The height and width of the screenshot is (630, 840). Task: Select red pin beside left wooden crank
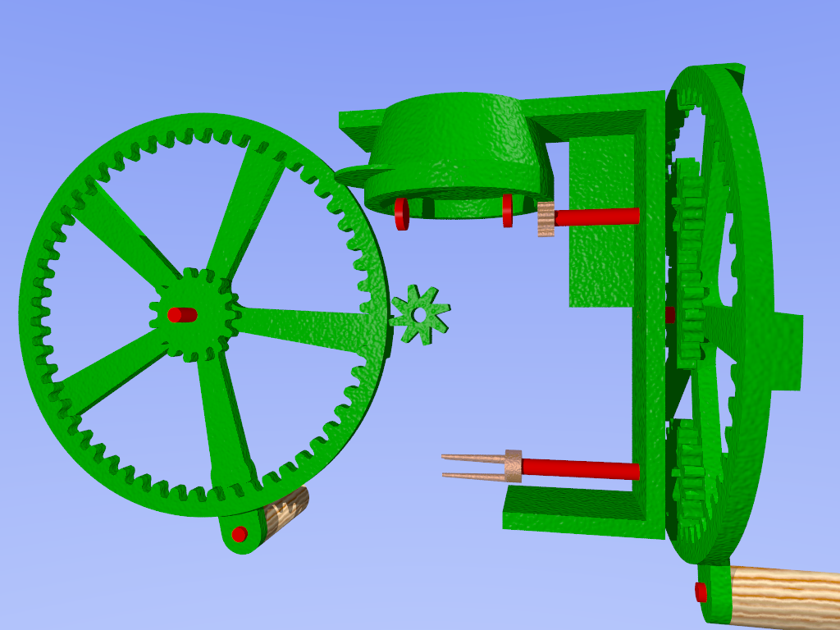(x=240, y=534)
